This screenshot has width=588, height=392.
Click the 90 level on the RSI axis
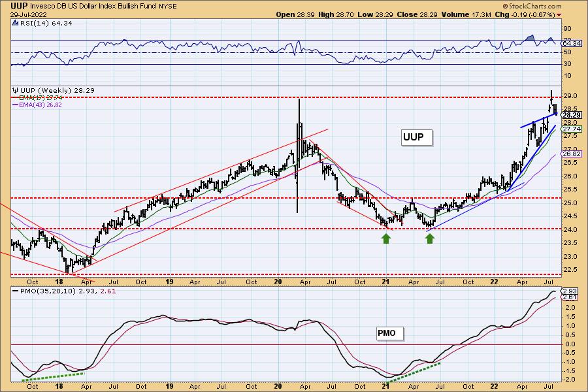click(567, 29)
